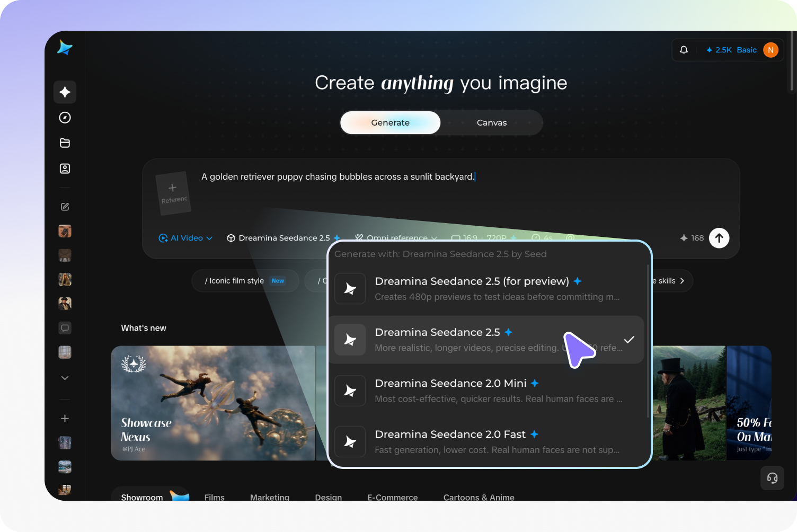Choose Dreamina Seedance 2.5 (for preview) model

(486, 288)
